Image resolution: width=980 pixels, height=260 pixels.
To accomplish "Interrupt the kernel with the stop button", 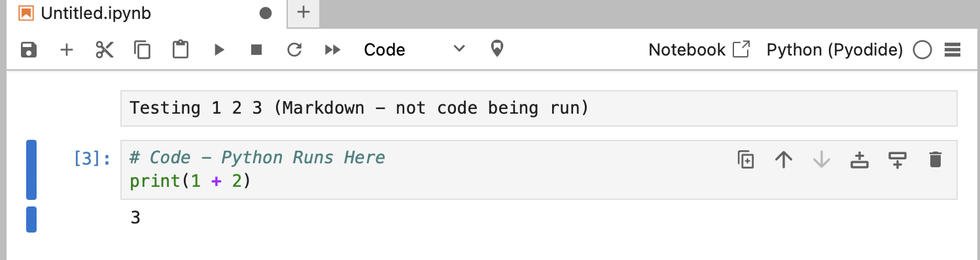I will 256,50.
